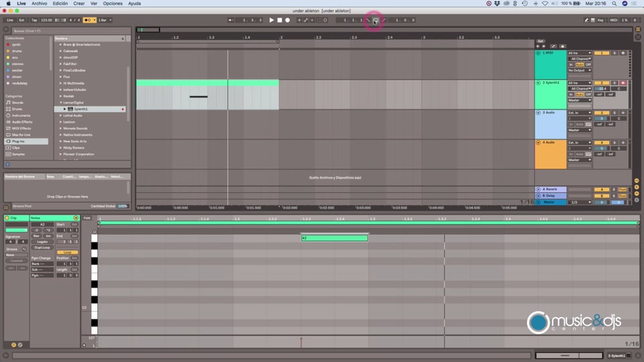644x362 pixels.
Task: Unfold the 2 Sylenth1 track
Action: pos(538,83)
